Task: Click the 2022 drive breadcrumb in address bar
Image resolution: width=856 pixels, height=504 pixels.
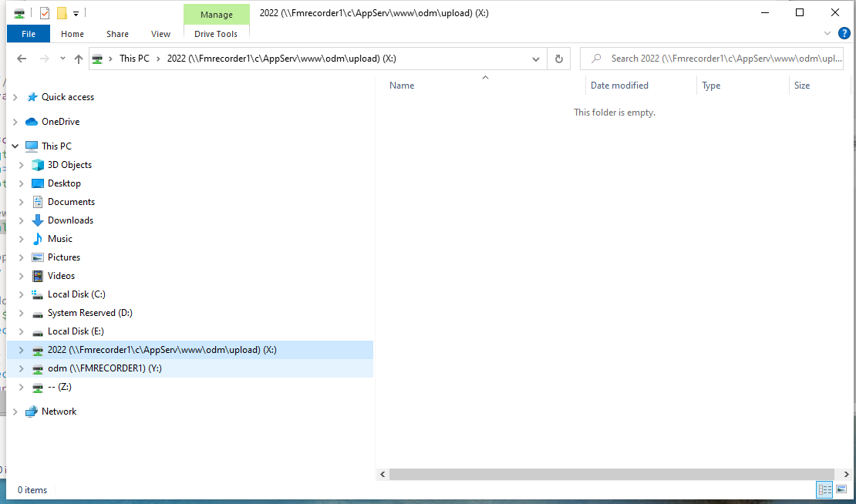Action: coord(281,59)
